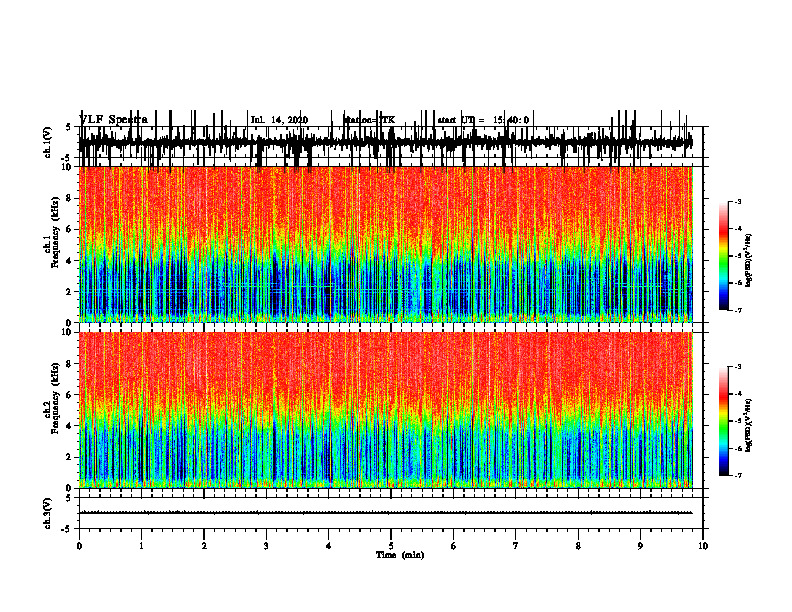Click the '5' voltage tick of ch.1(V)

(68, 127)
